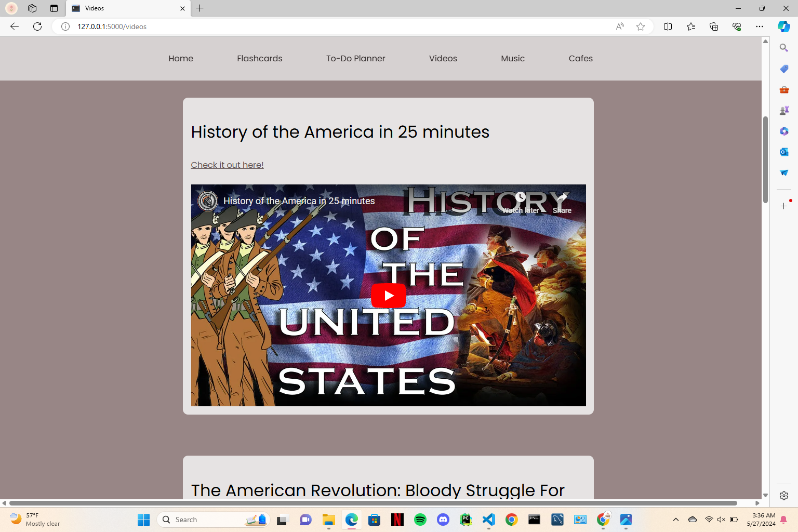Image resolution: width=798 pixels, height=532 pixels.
Task: Open the YouTube channel avatar
Action: (x=208, y=201)
